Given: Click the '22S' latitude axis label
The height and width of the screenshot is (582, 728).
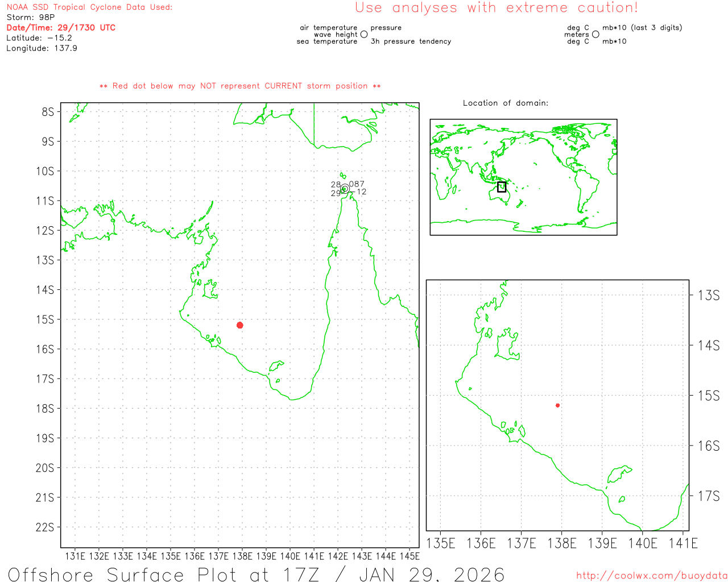Looking at the screenshot, I should [x=45, y=527].
